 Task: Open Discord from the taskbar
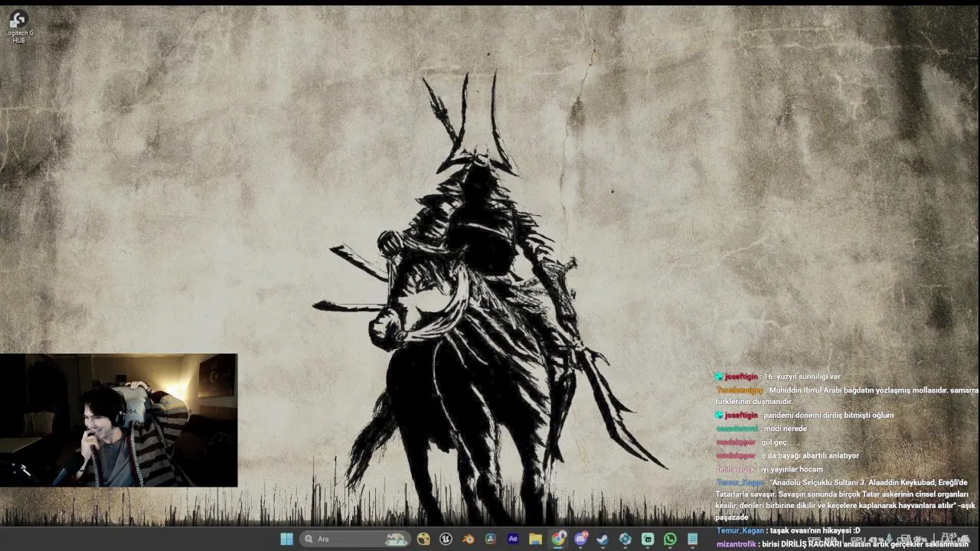click(580, 539)
